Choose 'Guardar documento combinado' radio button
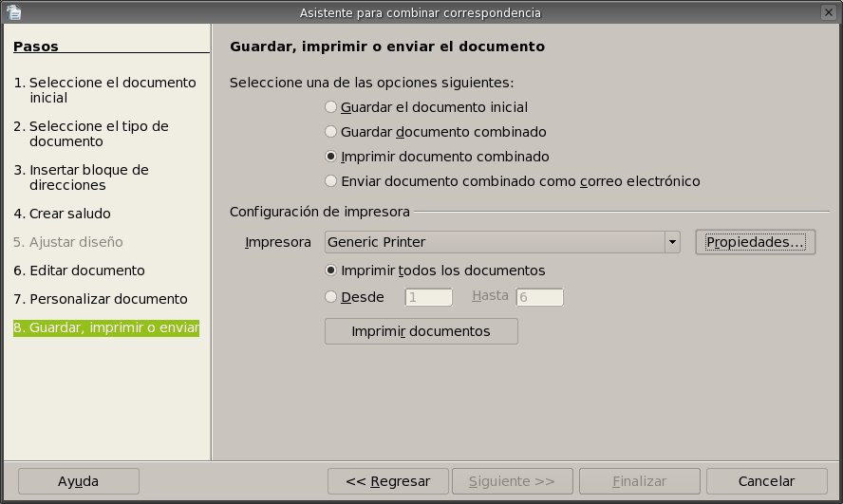This screenshot has height=504, width=843. click(331, 132)
